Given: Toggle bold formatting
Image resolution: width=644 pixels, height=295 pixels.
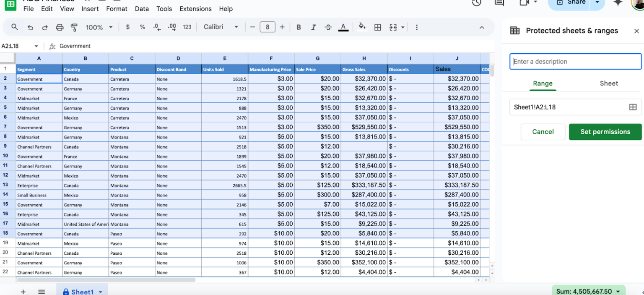Looking at the screenshot, I should coord(299,27).
